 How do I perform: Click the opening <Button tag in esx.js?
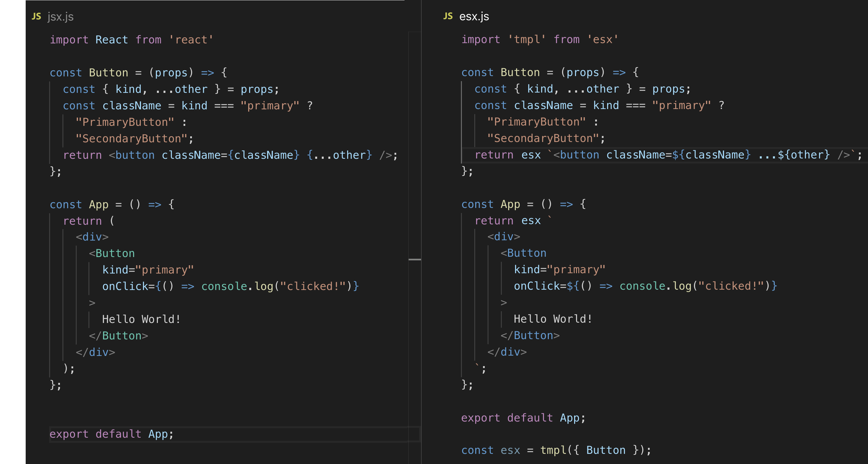pyautogui.click(x=523, y=253)
